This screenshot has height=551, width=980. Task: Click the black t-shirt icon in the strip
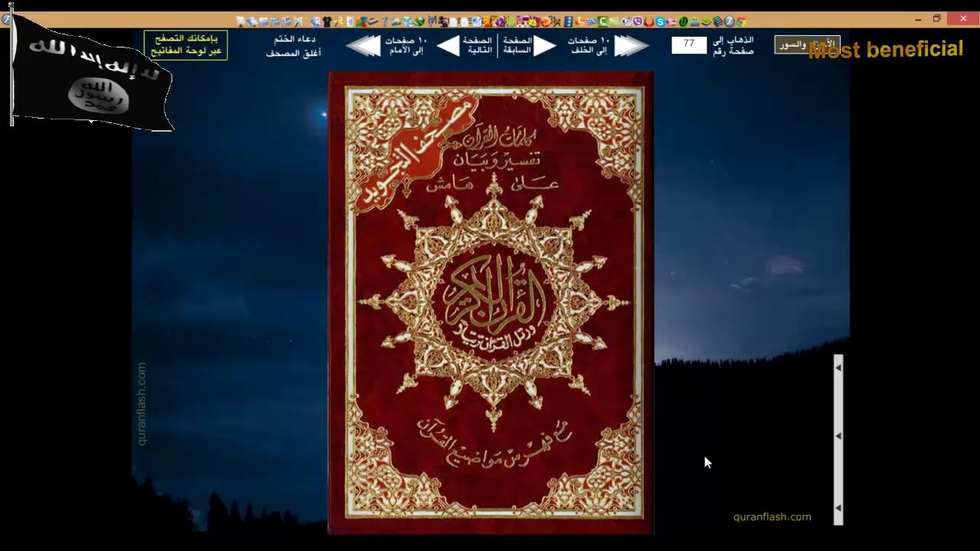(x=327, y=21)
